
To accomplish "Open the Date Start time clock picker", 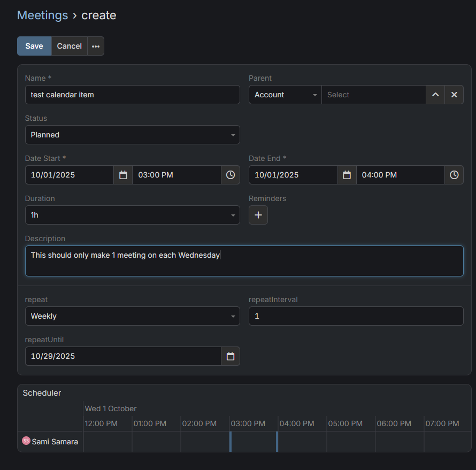I will (231, 175).
